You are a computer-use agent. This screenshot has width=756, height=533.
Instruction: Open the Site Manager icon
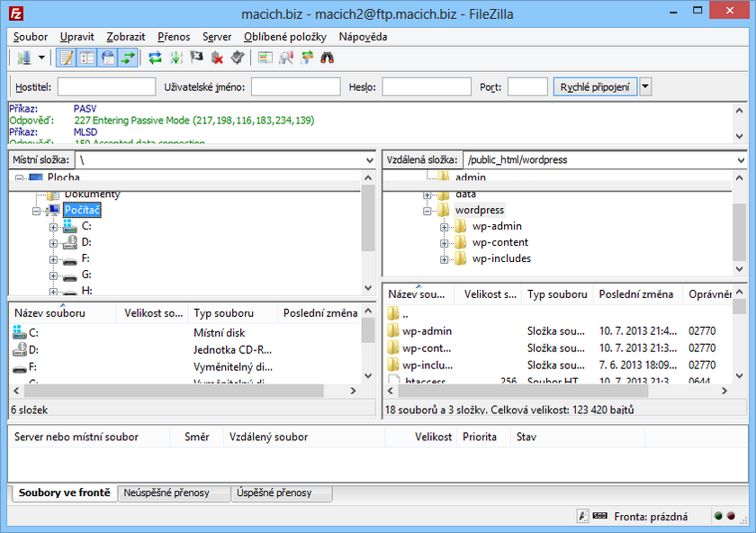23,58
